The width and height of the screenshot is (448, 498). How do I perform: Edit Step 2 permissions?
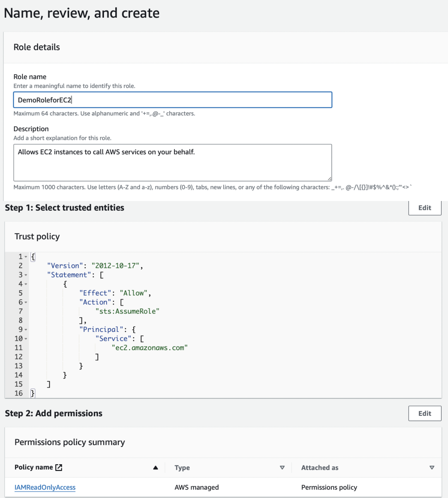(425, 413)
